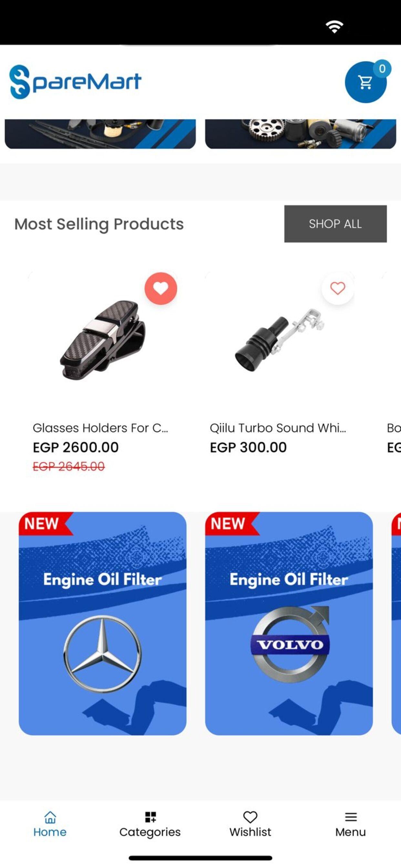Open the Qiilu Turbo Sound Whi... product title
This screenshot has width=401, height=868.
tap(278, 428)
